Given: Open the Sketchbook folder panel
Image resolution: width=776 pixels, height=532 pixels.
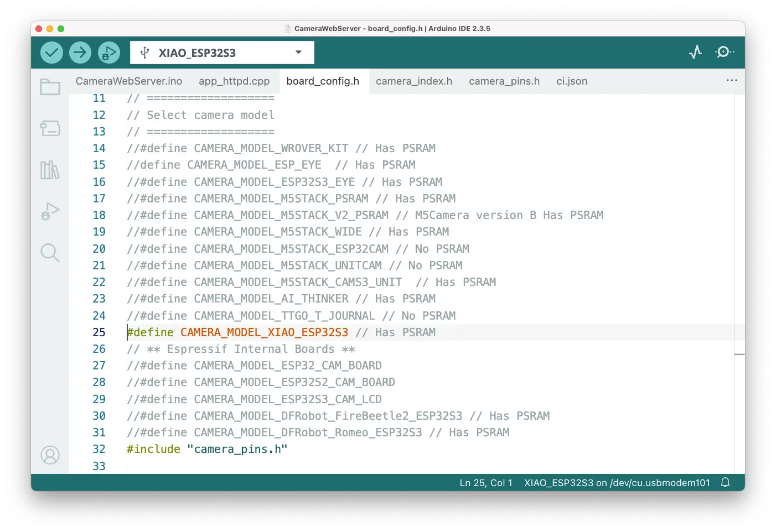Looking at the screenshot, I should tap(50, 87).
